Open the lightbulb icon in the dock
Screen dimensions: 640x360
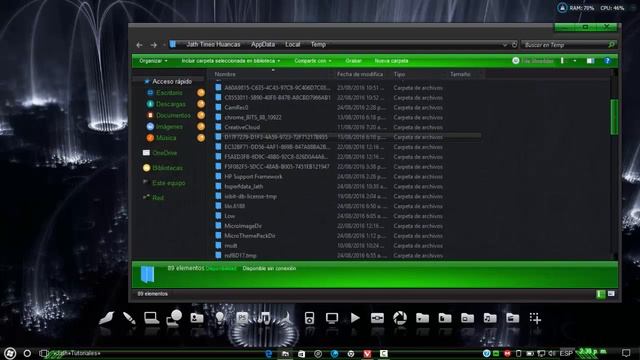pos(220,318)
